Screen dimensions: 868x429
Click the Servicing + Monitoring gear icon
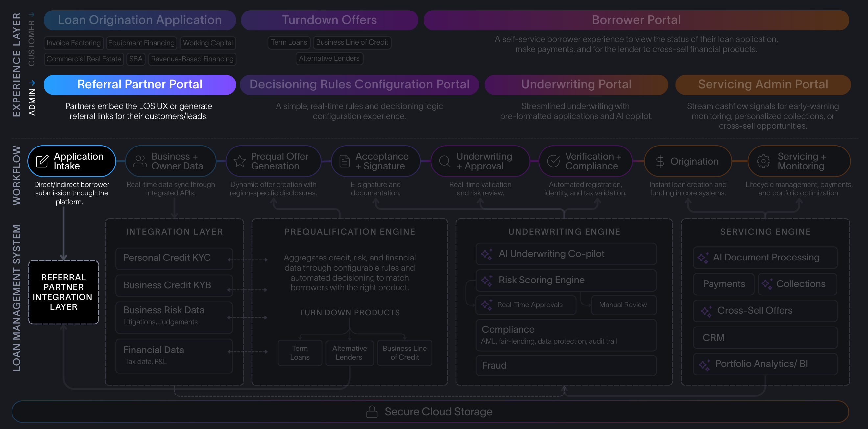click(763, 161)
